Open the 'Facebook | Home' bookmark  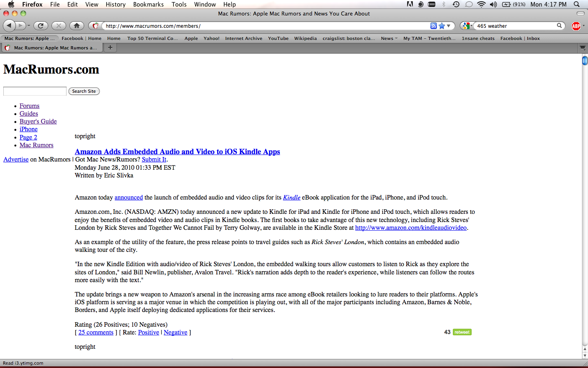coord(81,38)
